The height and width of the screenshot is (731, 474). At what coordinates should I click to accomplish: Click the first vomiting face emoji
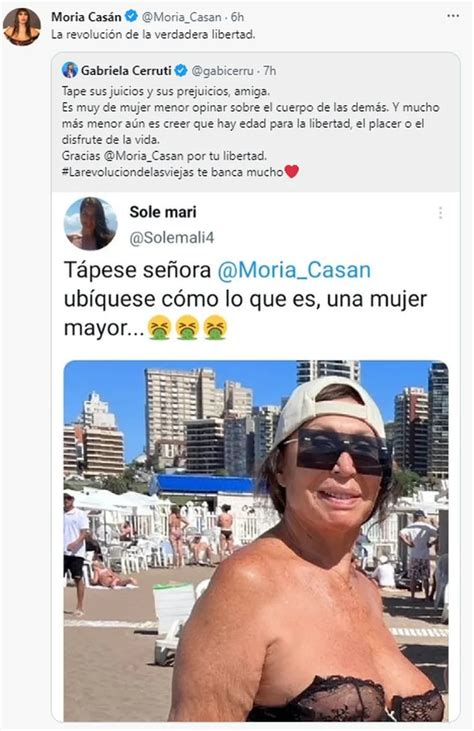(x=159, y=327)
